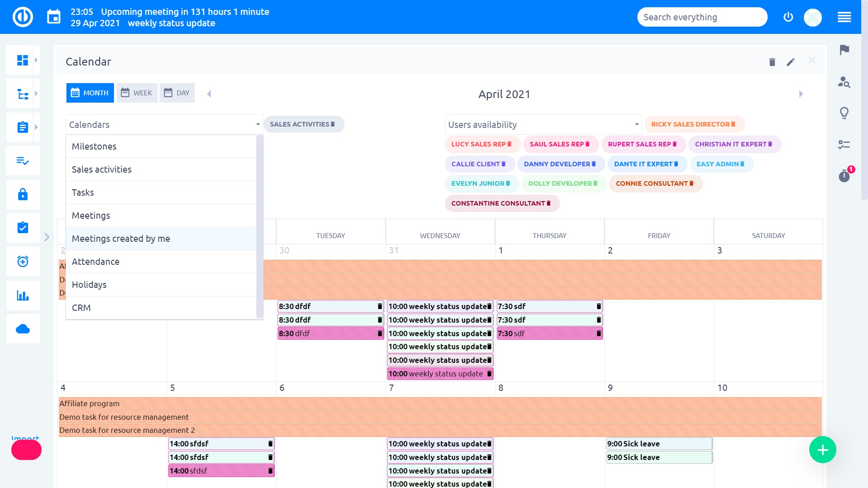Screen dimensions: 868x488
Task: Click the completed tasks list icon
Action: click(23, 161)
